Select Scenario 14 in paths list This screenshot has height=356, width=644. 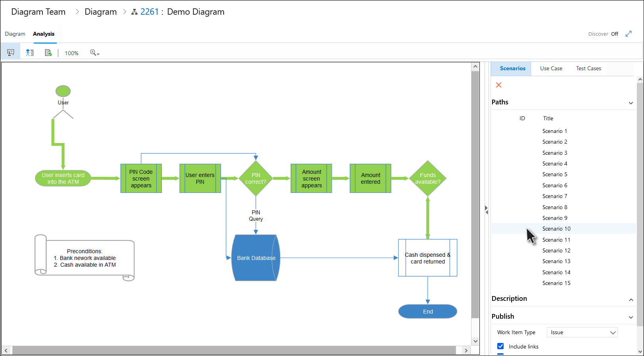coord(563,272)
